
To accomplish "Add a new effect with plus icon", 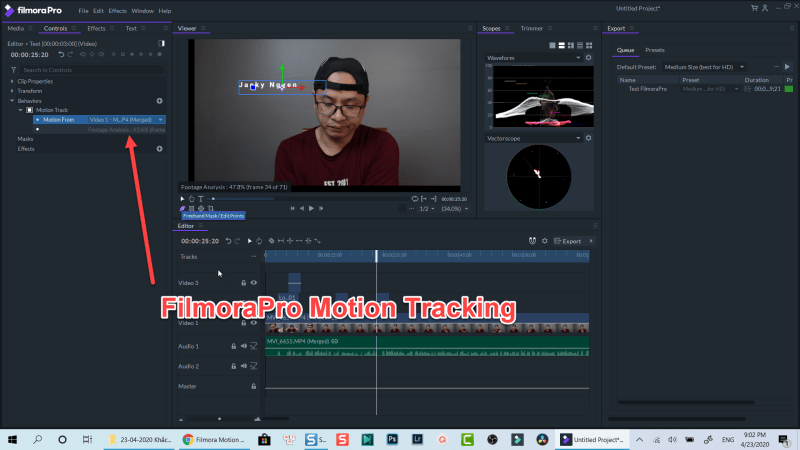I will [159, 149].
